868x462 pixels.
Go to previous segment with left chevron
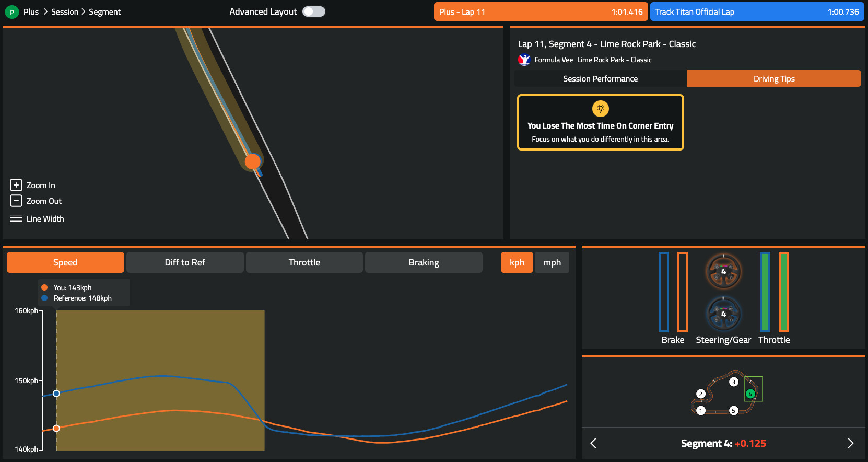[593, 443]
